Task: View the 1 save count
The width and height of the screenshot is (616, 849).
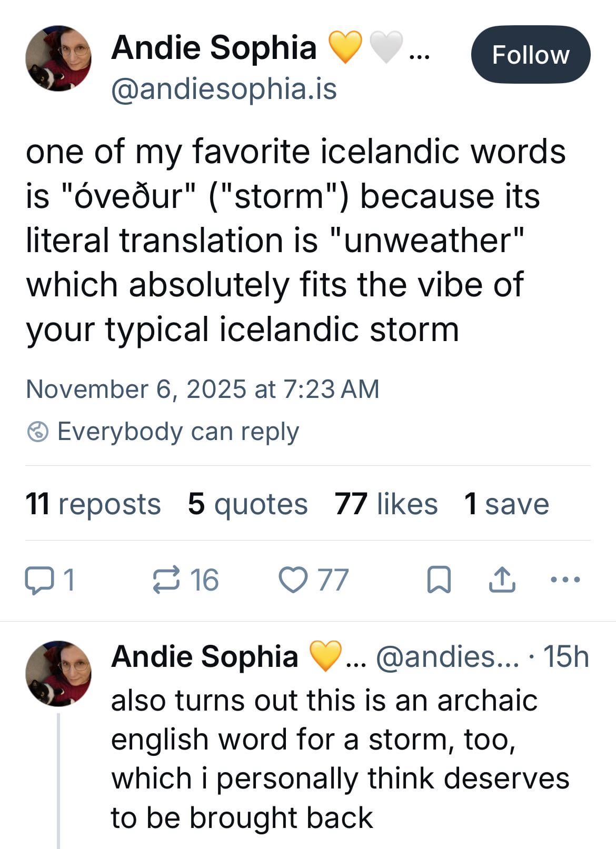Action: pos(506,504)
